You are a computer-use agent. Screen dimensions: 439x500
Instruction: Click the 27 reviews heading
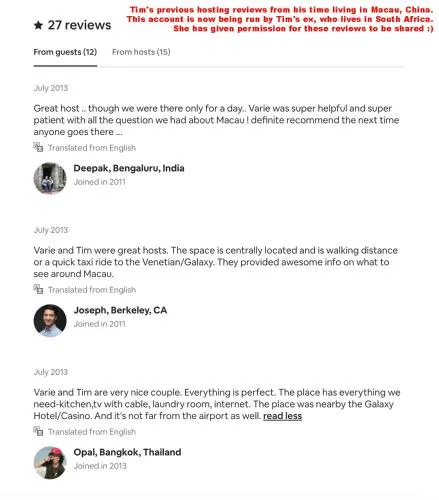click(79, 25)
